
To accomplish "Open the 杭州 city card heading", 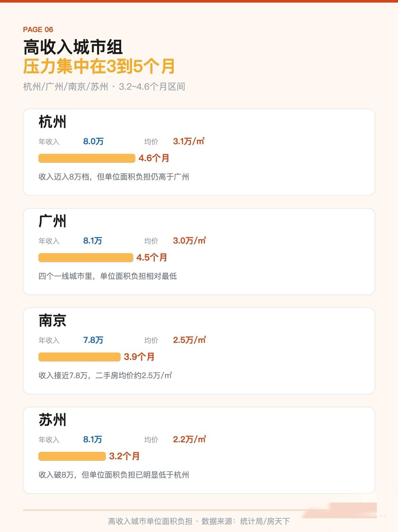I will 52,122.
